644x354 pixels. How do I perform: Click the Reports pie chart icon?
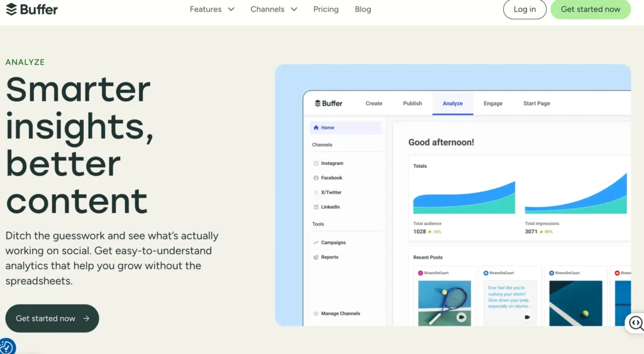pyautogui.click(x=316, y=258)
